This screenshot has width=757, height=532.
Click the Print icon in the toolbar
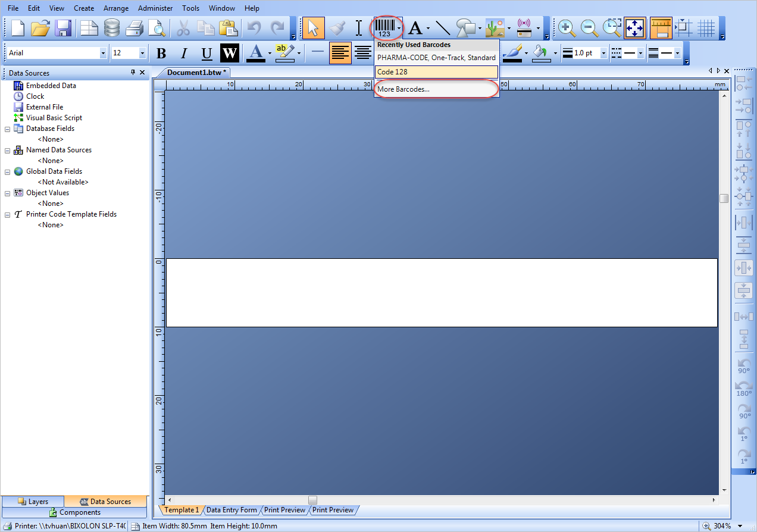[x=134, y=28]
